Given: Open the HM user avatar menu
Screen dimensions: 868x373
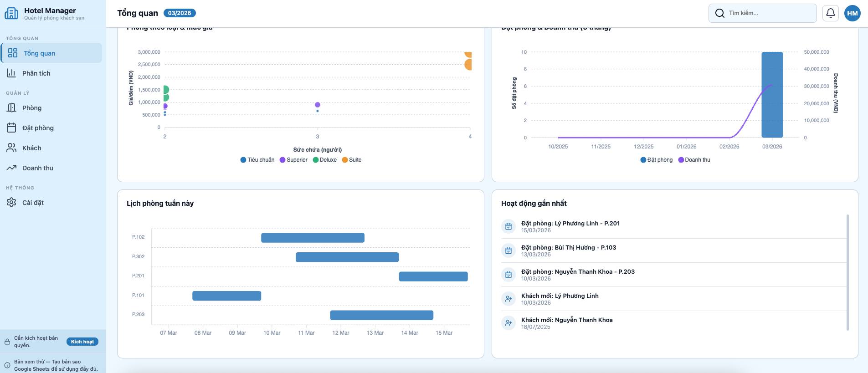Looking at the screenshot, I should (852, 13).
